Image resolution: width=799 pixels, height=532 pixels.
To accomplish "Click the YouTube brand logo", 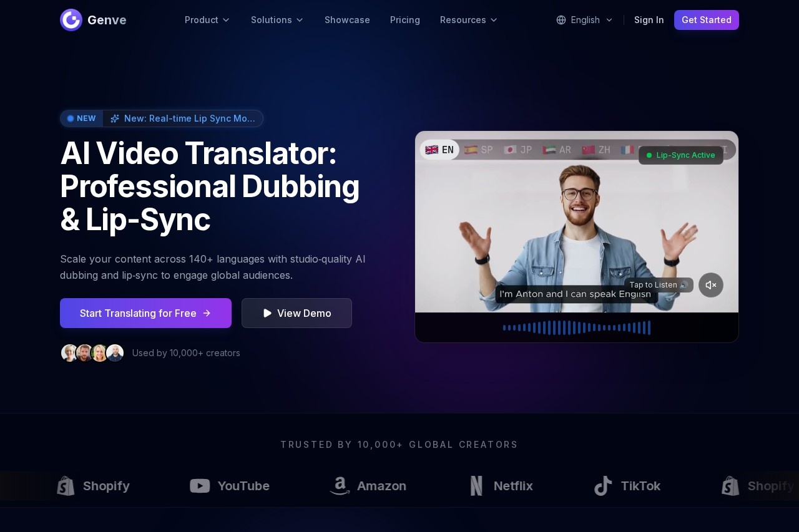I will [230, 486].
